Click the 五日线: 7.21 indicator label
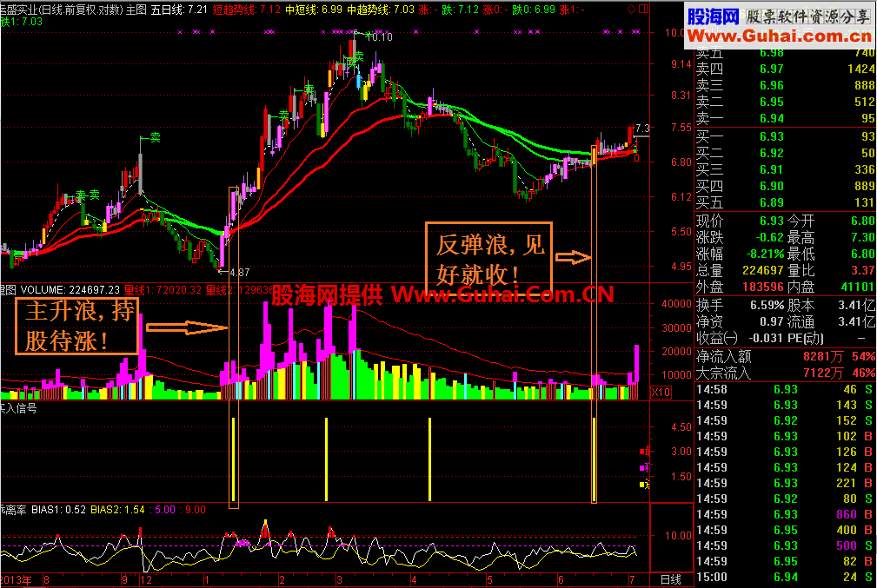The image size is (877, 588). 179,10
